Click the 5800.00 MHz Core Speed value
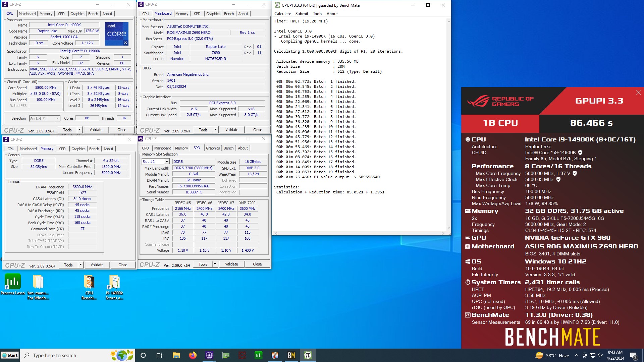This screenshot has width=644, height=362. pos(46,87)
